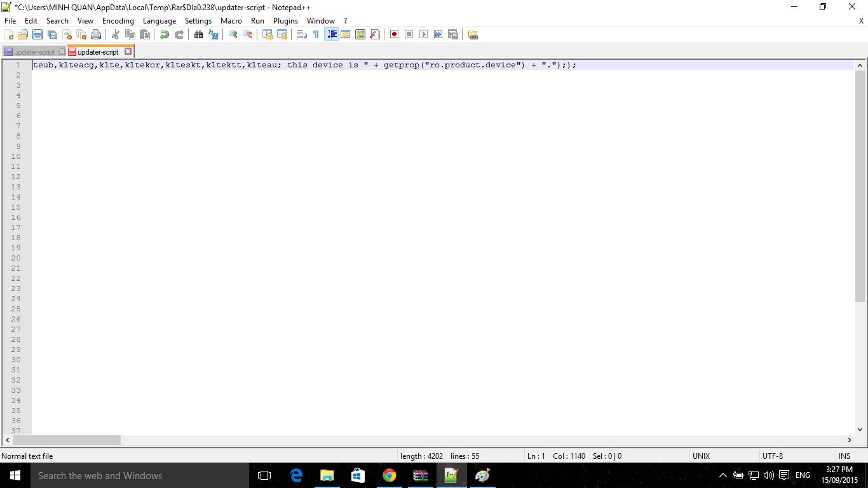This screenshot has width=868, height=488.
Task: Click the 'length : 4202' status text
Action: pyautogui.click(x=421, y=456)
